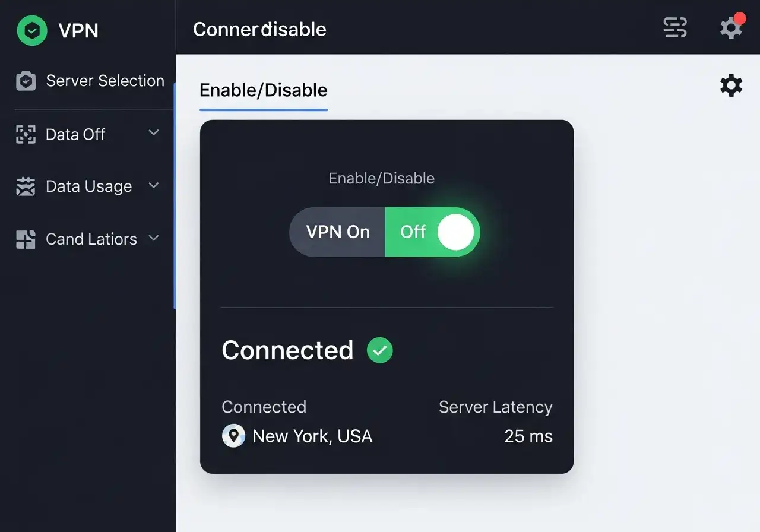The height and width of the screenshot is (532, 760).
Task: Open settings gear with red notification badge
Action: [731, 27]
